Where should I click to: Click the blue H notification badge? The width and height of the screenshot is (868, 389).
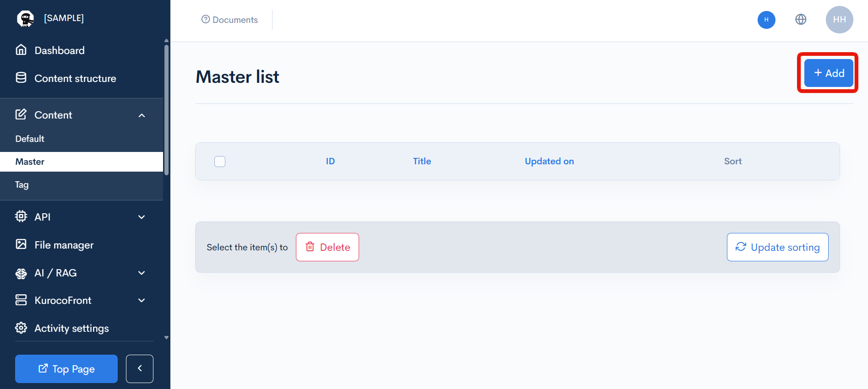766,20
